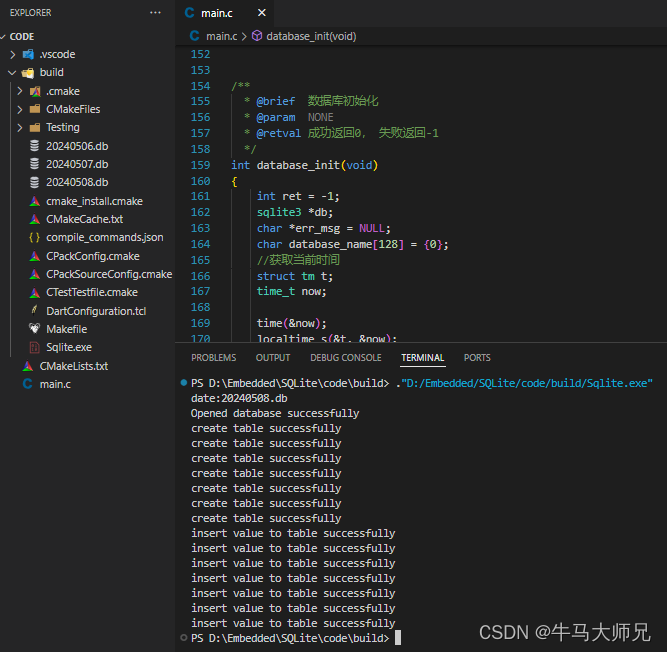Switch to the OUTPUT panel tab
The width and height of the screenshot is (667, 652).
point(273,358)
